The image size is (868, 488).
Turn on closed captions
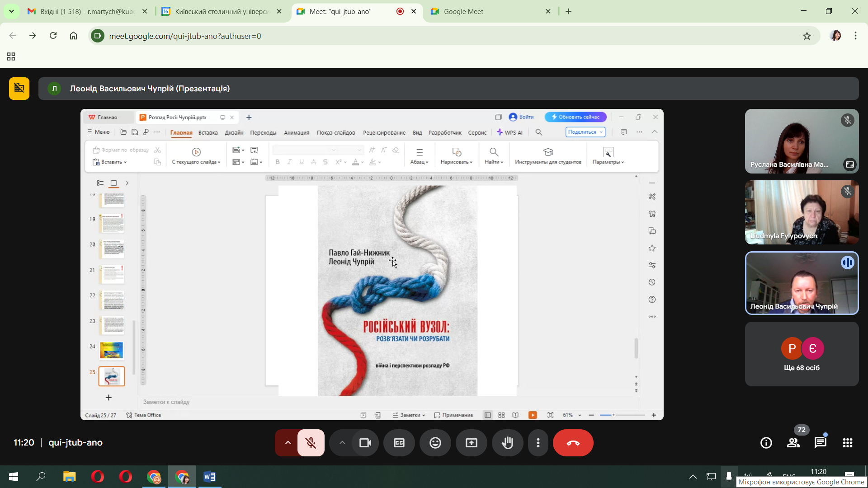[x=399, y=443]
